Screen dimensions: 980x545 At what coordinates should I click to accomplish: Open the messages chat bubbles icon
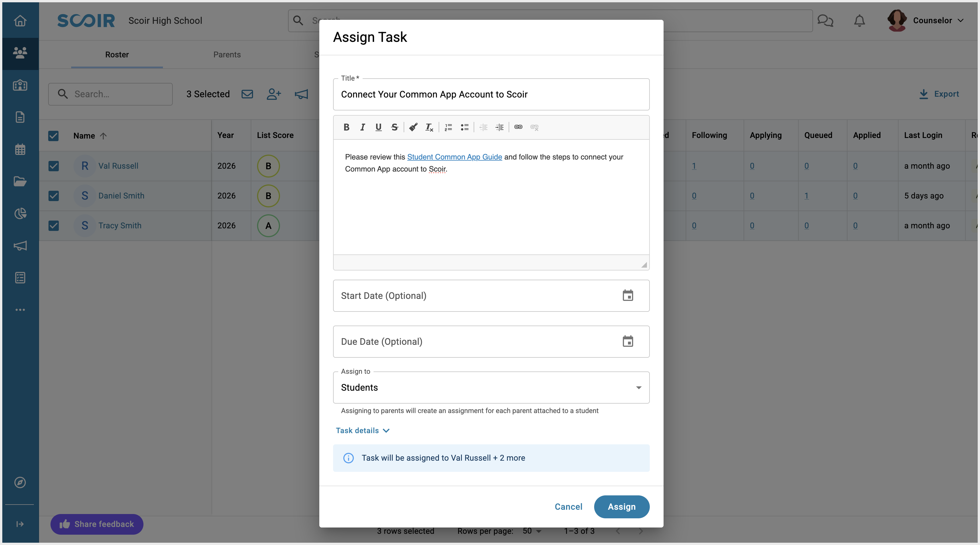coord(825,21)
